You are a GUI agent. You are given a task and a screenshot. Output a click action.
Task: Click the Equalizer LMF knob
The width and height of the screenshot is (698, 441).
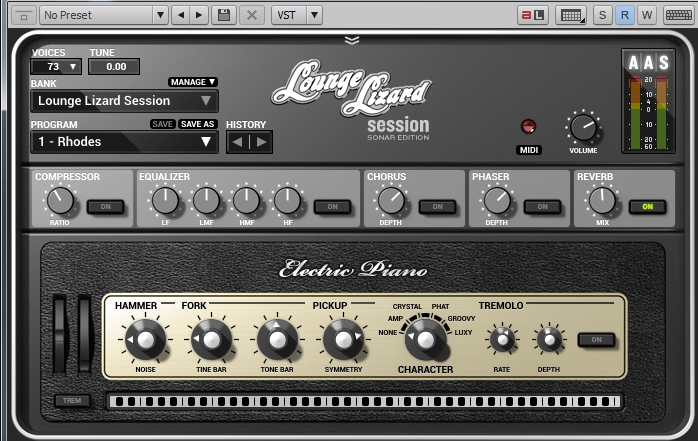click(x=206, y=200)
